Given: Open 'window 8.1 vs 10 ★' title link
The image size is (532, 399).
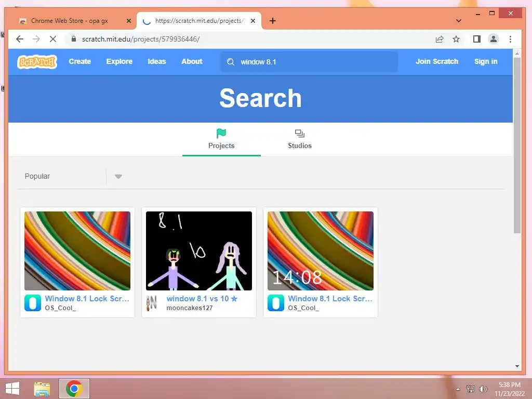Looking at the screenshot, I should pos(202,299).
